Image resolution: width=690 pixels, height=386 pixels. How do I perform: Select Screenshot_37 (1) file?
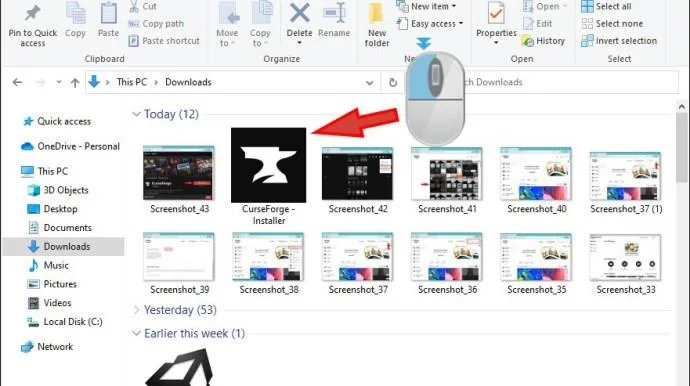click(626, 182)
